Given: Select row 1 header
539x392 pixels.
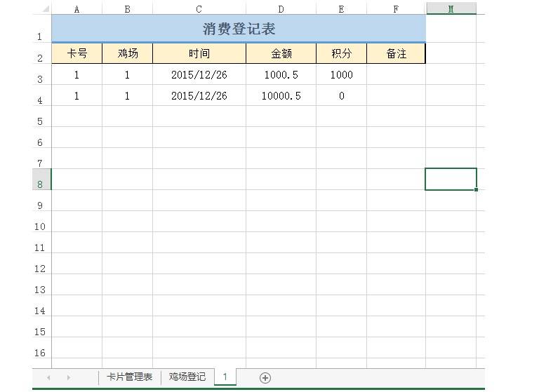Looking at the screenshot, I should pos(41,29).
